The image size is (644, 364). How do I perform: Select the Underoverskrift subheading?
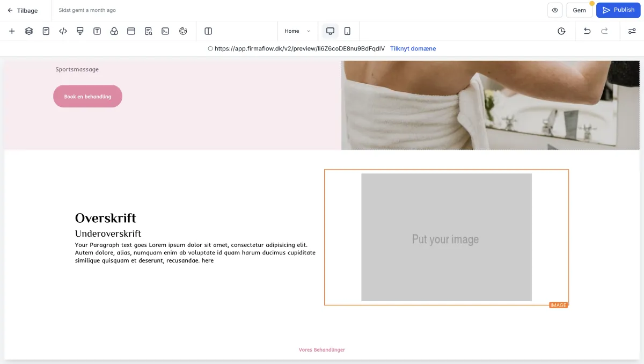click(108, 234)
